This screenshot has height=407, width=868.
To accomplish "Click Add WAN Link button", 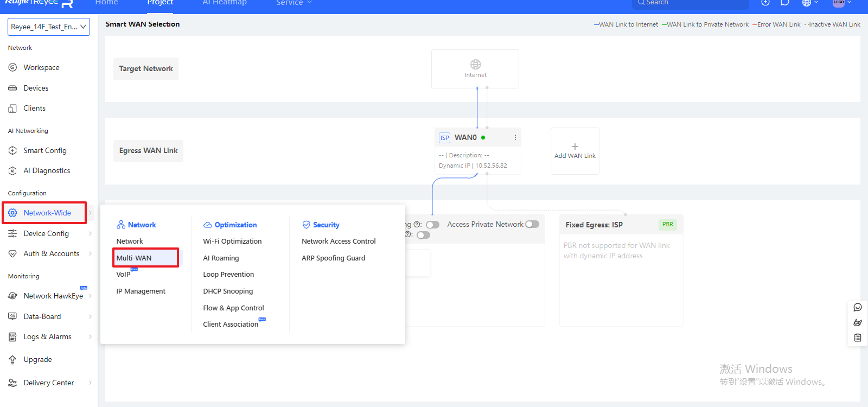I will click(x=575, y=151).
